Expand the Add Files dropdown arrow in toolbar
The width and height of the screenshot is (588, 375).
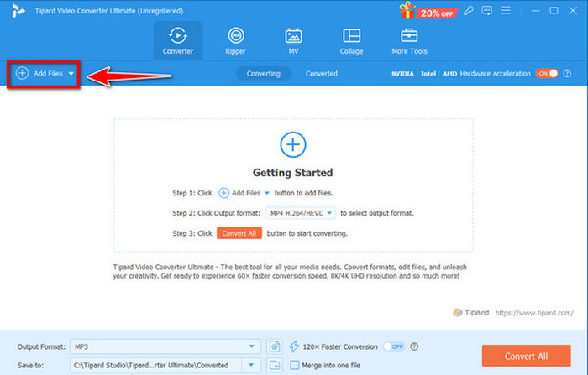[71, 74]
